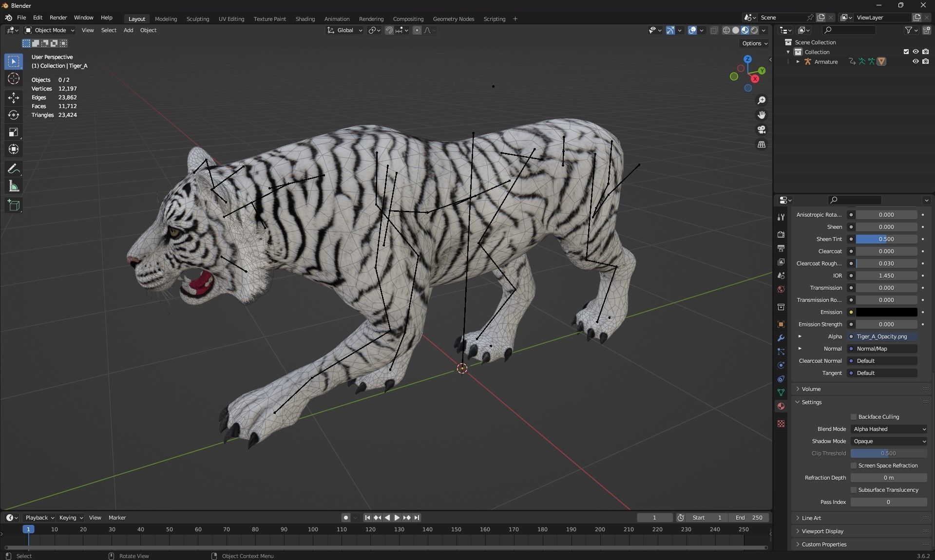Select the Cursor tool in the toolbar
The height and width of the screenshot is (560, 935).
coord(14,78)
